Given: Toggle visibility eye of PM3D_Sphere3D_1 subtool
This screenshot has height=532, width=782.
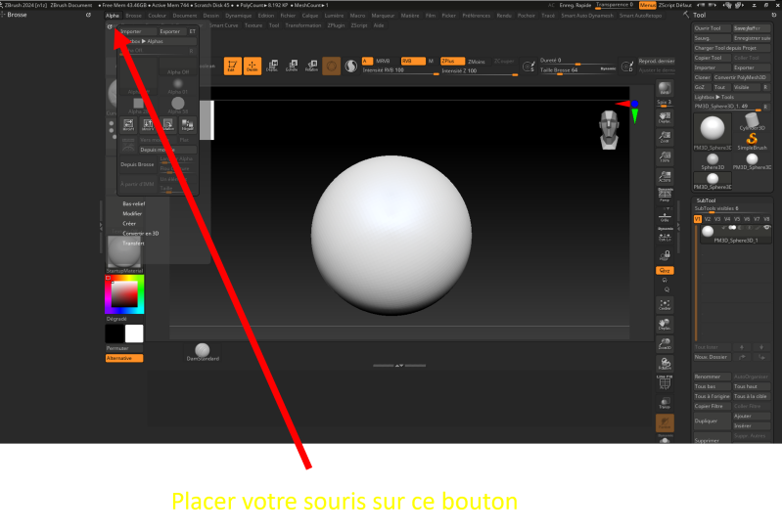Looking at the screenshot, I should [x=767, y=228].
